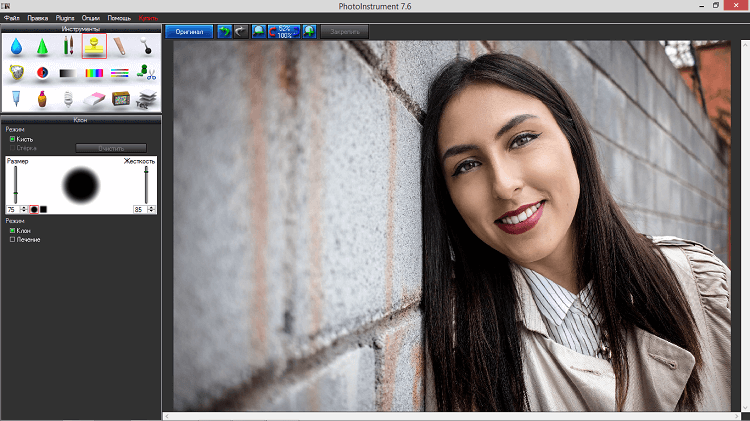This screenshot has width=750, height=421.
Task: Select the Blur water drop tool
Action: (x=16, y=46)
